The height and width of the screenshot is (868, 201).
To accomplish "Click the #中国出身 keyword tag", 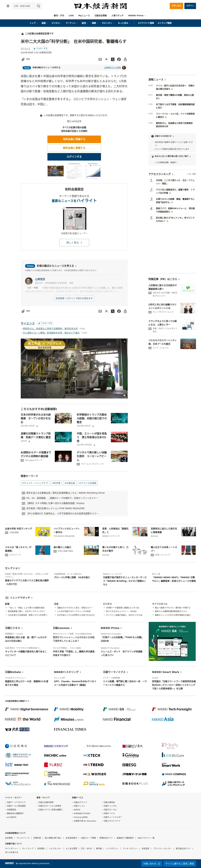I will 70,483.
